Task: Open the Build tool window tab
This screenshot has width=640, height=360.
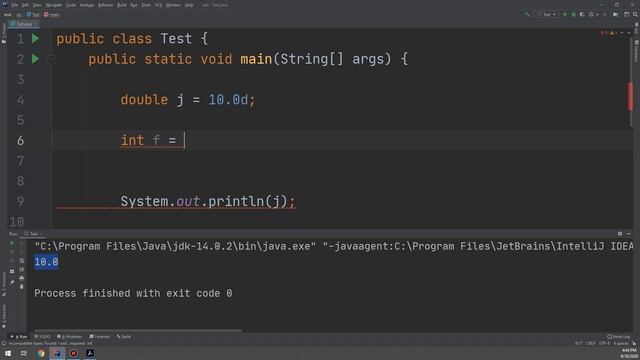Action: [124, 337]
